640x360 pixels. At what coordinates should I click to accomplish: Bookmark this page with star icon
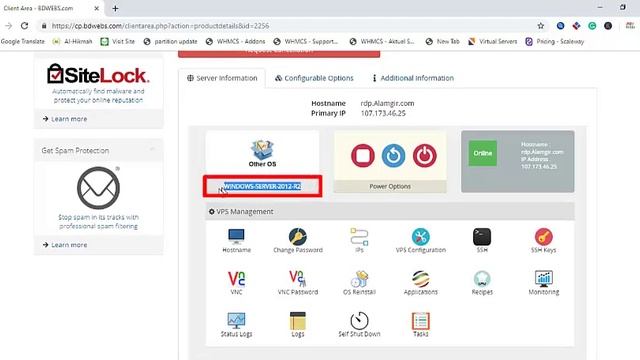point(541,26)
